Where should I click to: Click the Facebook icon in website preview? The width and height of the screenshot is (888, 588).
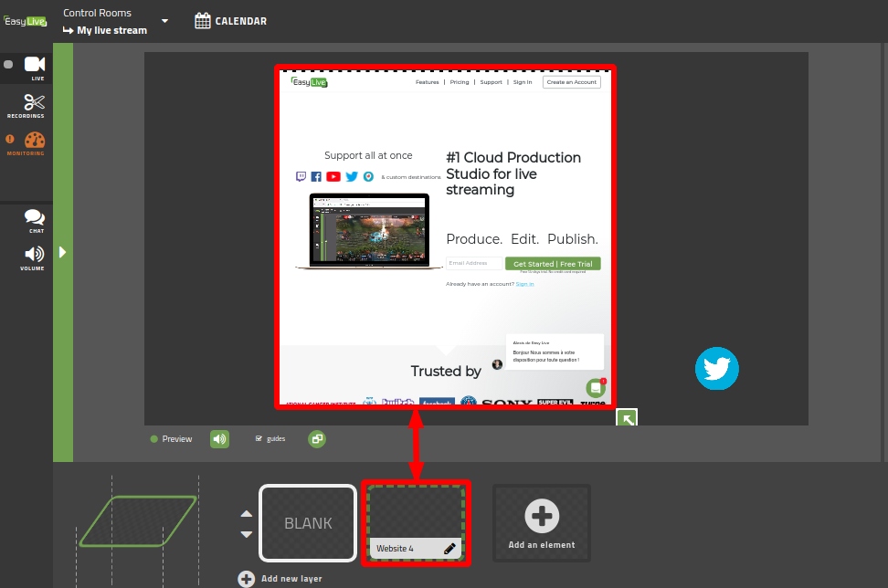(316, 176)
